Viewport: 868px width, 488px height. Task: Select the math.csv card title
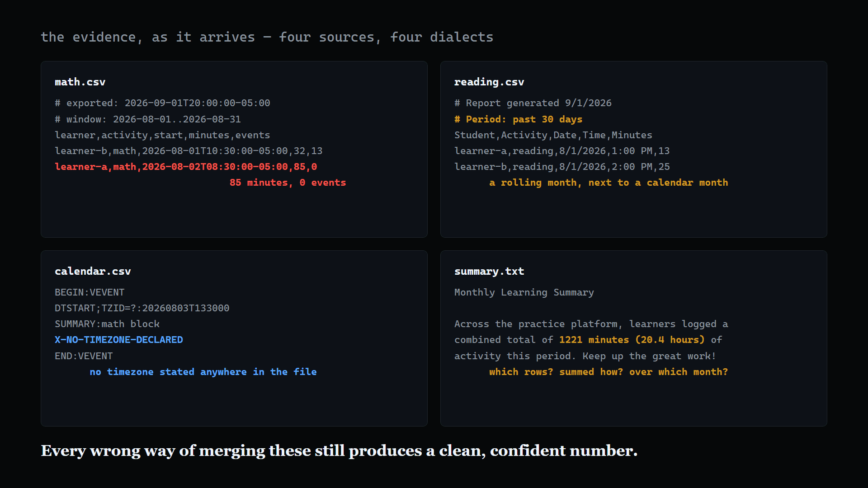[x=80, y=82]
